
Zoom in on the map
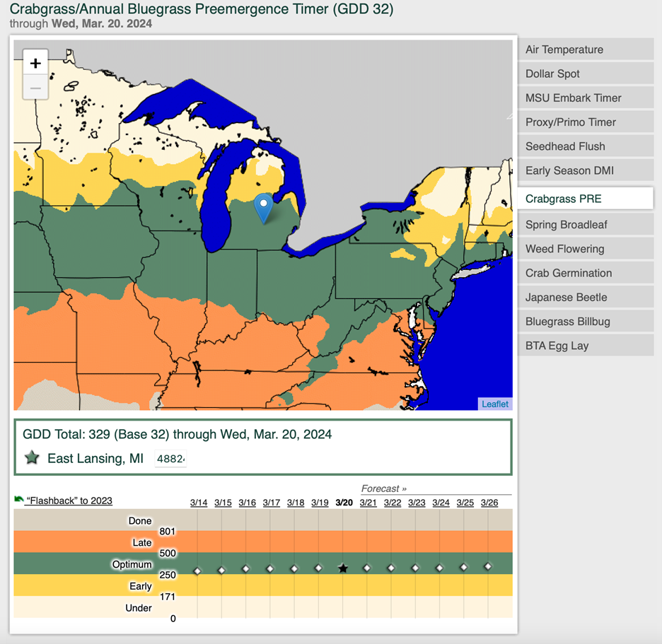35,63
